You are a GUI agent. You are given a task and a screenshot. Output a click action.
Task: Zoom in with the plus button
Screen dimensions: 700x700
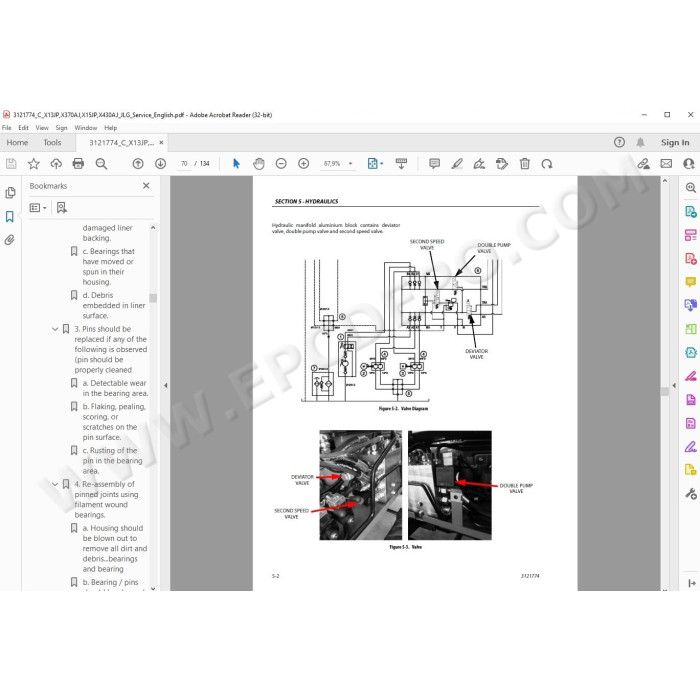click(304, 164)
